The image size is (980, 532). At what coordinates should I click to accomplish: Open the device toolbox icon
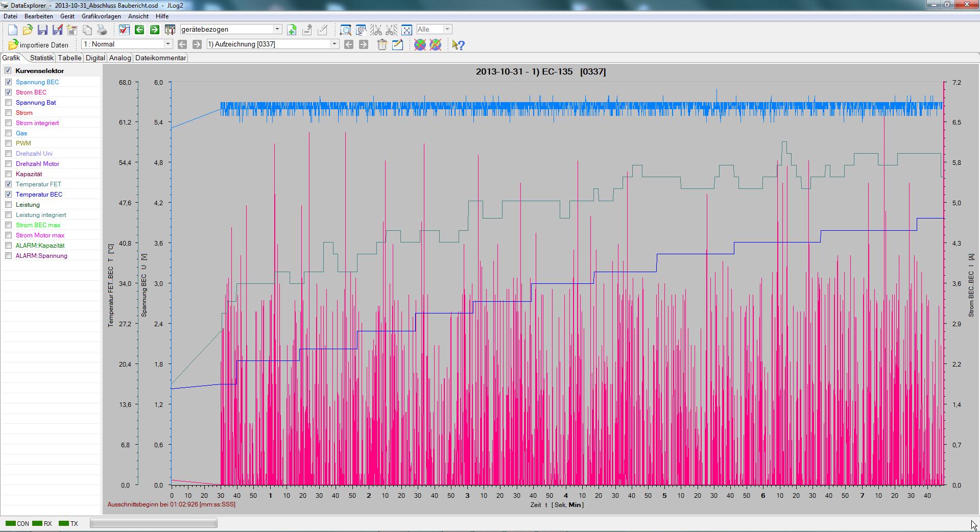(x=170, y=30)
